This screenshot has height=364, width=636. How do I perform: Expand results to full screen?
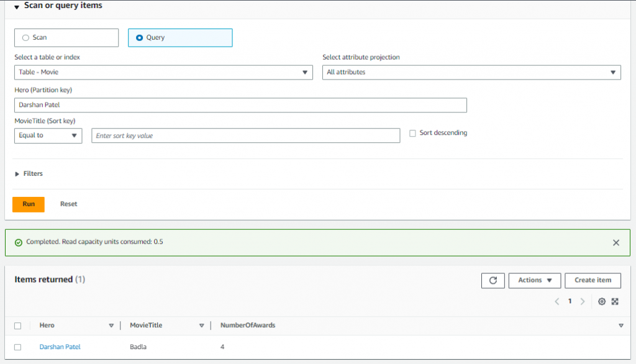pyautogui.click(x=615, y=301)
